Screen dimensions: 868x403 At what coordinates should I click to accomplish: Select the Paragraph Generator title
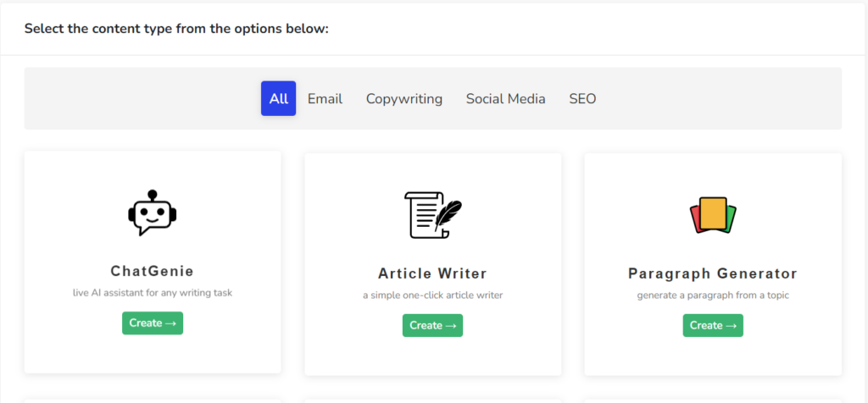click(712, 273)
